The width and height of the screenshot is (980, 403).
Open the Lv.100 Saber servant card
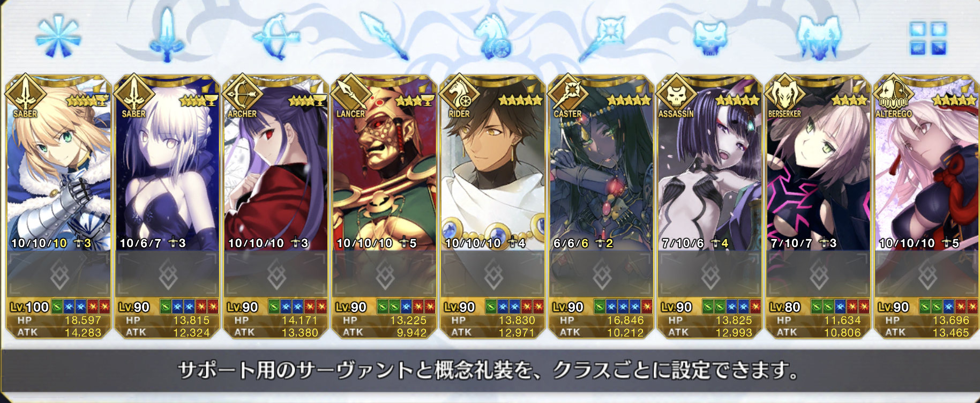pos(58,207)
